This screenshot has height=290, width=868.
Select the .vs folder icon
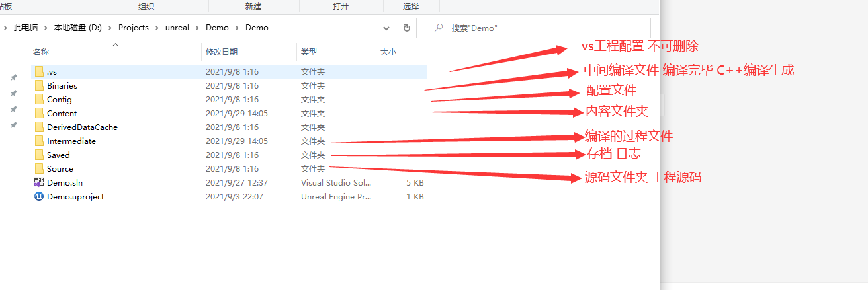tap(39, 71)
